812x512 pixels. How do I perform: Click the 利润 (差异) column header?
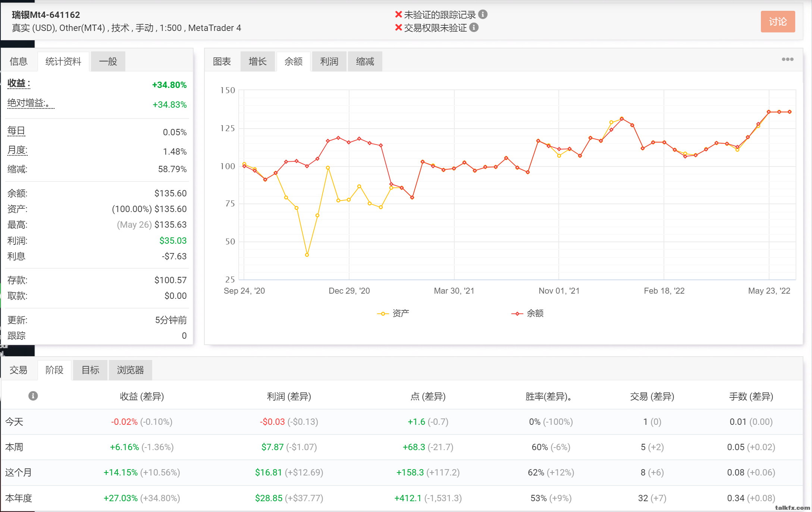[289, 396]
